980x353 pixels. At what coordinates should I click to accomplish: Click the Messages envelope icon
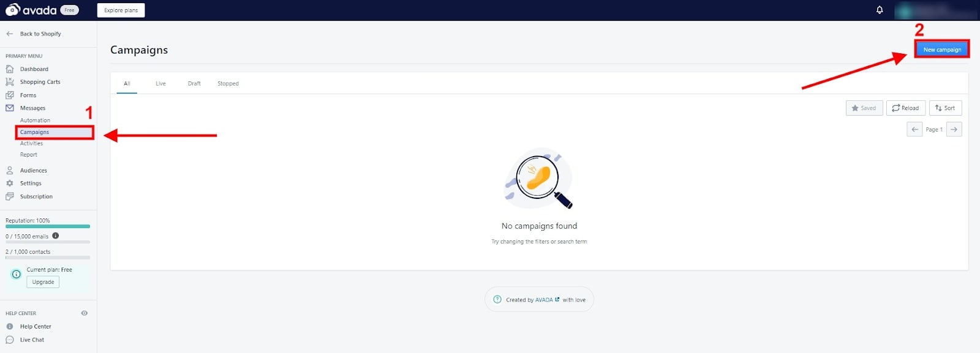tap(10, 108)
